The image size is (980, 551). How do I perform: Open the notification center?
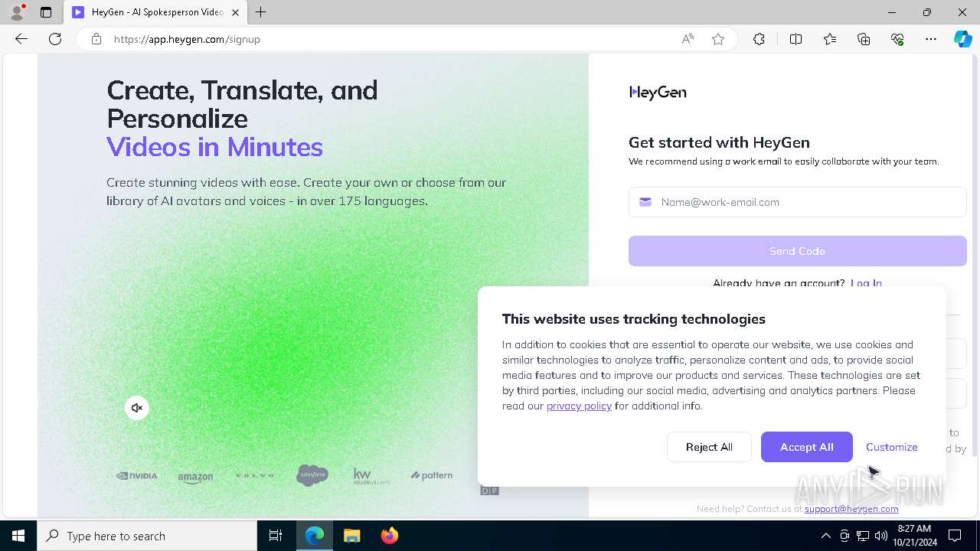(x=955, y=536)
